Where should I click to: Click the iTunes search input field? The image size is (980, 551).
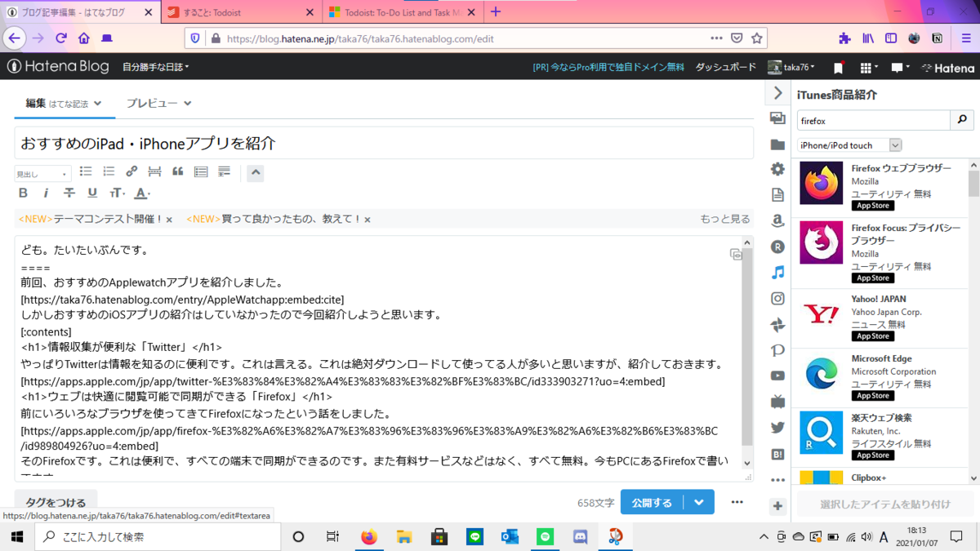[874, 120]
